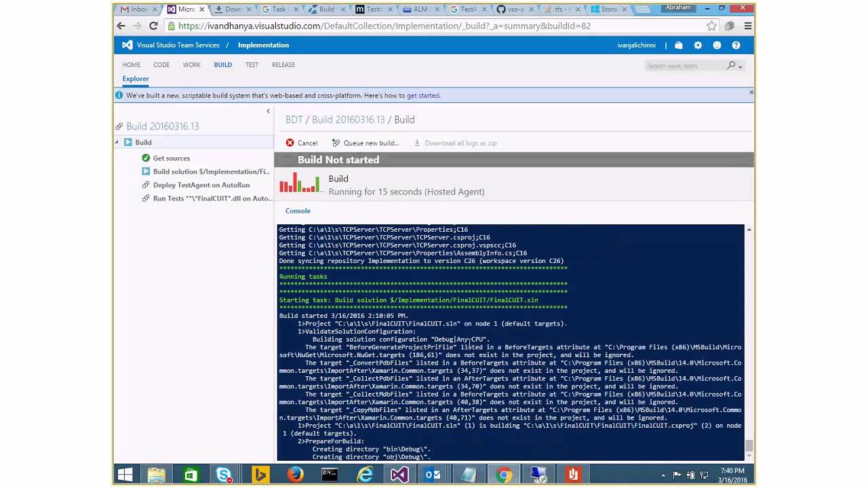Open the search options dropdown arrow
The image size is (868, 488).
click(x=741, y=67)
